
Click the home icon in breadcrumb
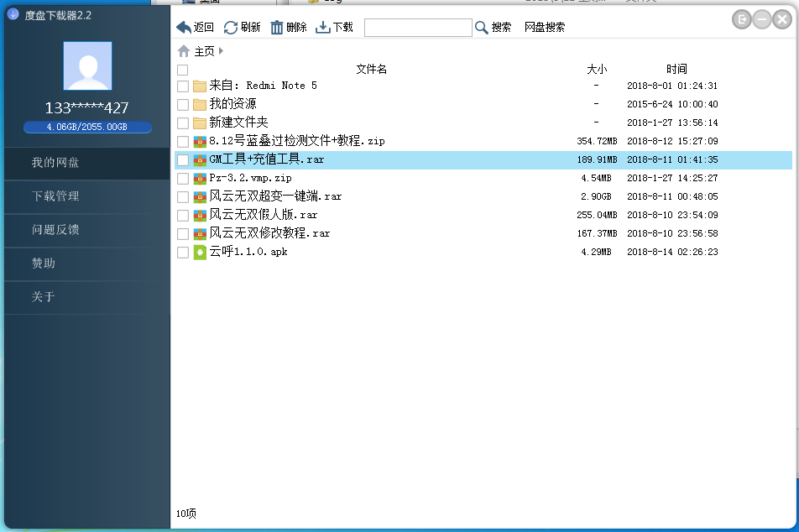coord(184,51)
